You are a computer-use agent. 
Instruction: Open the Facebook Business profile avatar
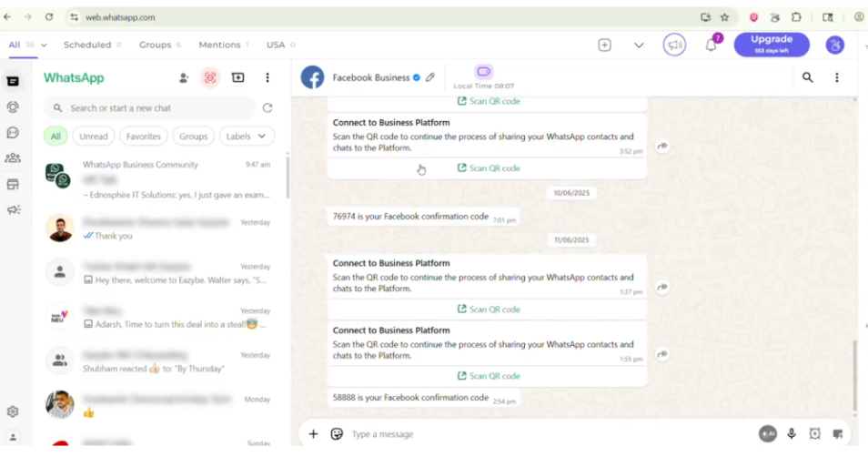coord(313,77)
